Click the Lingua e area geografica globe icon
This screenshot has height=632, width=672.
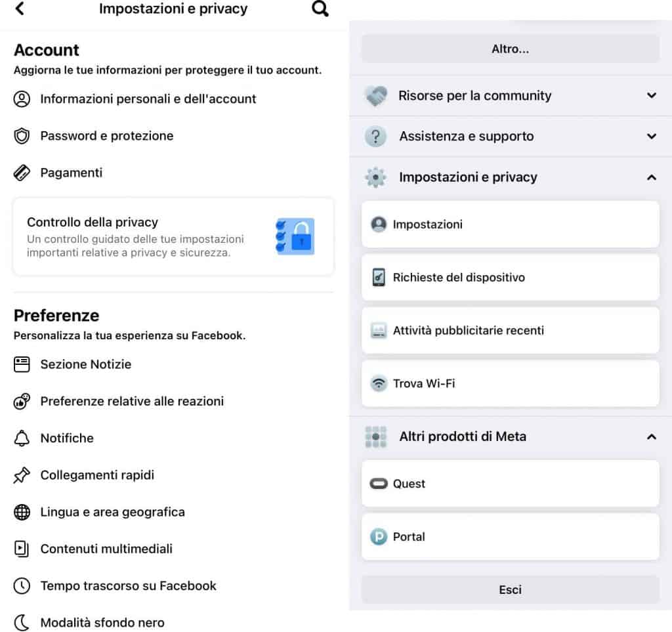click(22, 513)
